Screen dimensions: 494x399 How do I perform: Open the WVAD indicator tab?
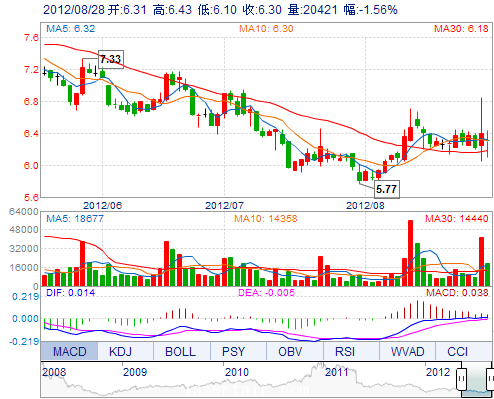pos(407,351)
